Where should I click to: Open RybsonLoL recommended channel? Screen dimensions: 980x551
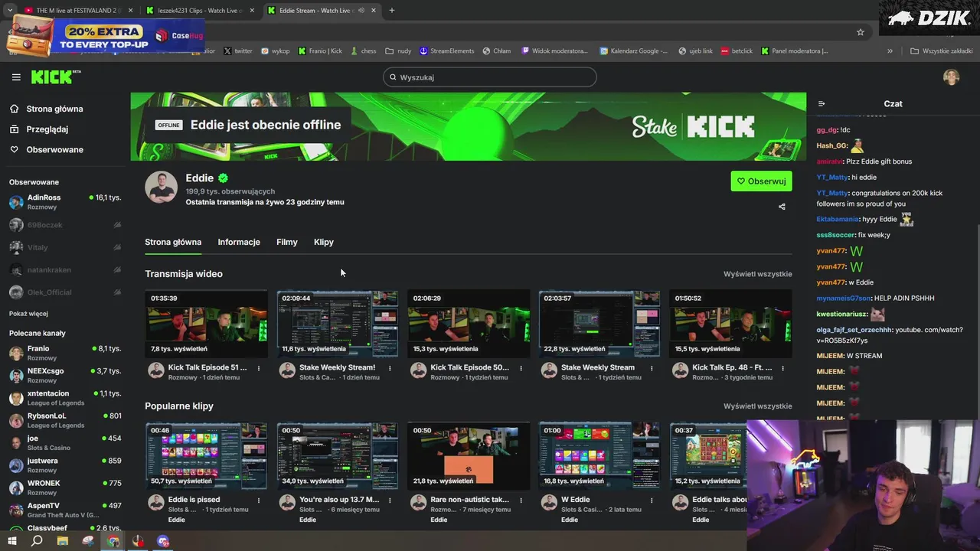click(x=64, y=420)
